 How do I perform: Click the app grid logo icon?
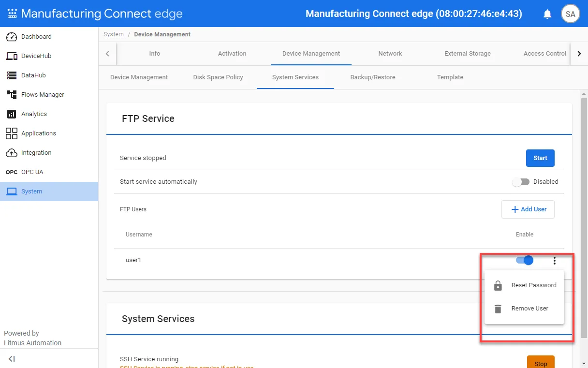click(12, 14)
